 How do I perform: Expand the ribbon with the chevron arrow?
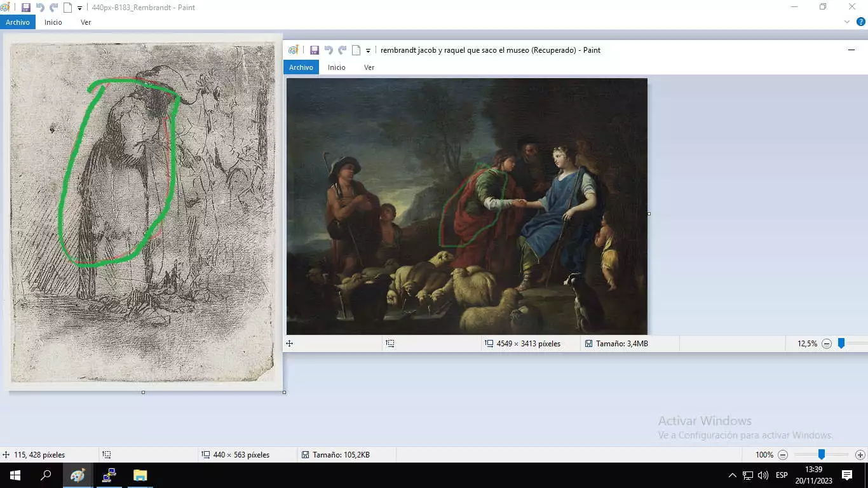pos(847,22)
